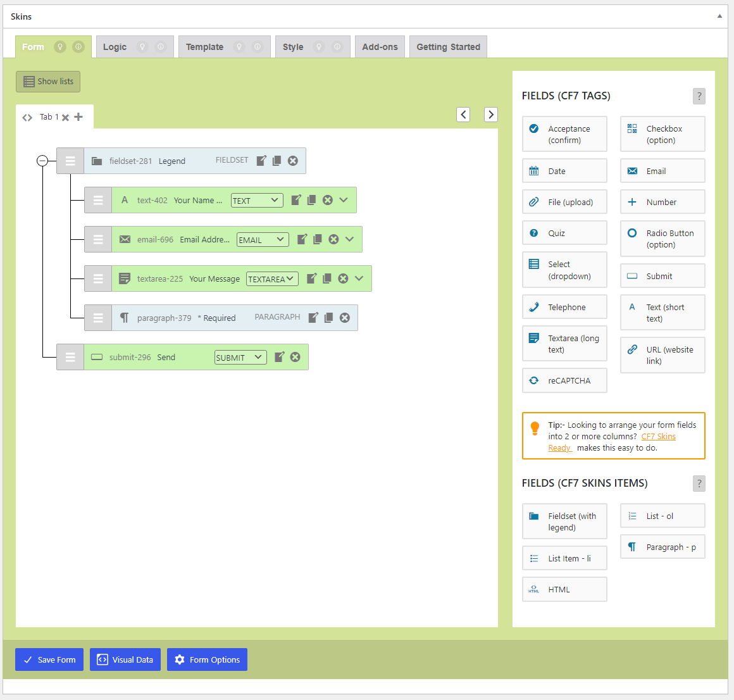Open the TEXT type dropdown for text-402
Viewport: 734px width, 700px height.
tap(256, 201)
